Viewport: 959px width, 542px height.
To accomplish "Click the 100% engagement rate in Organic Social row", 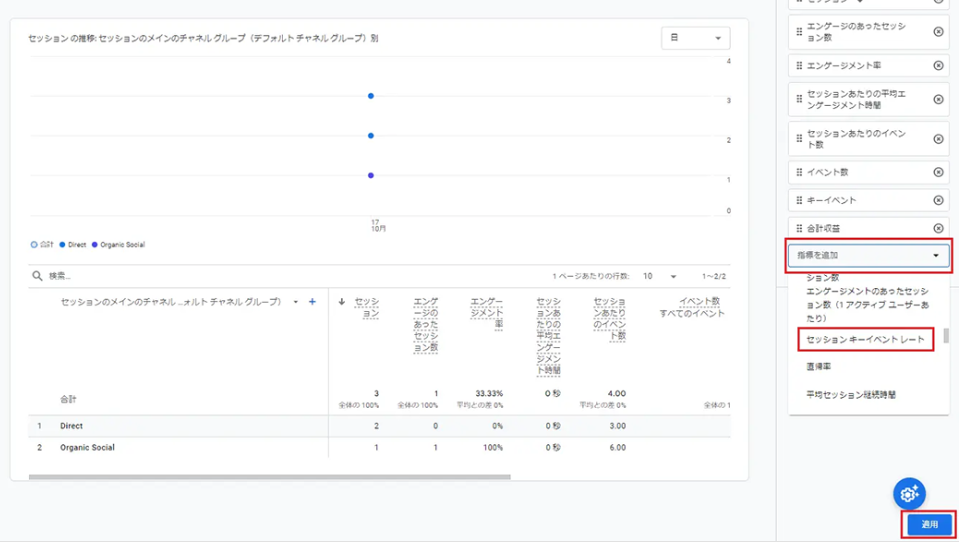I will 492,447.
